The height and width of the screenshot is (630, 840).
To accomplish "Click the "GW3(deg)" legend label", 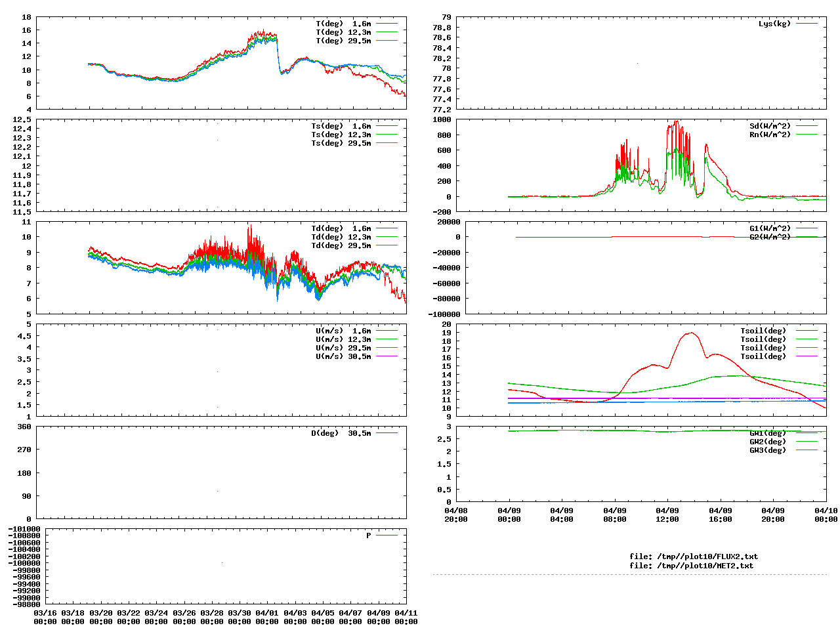I will point(768,450).
